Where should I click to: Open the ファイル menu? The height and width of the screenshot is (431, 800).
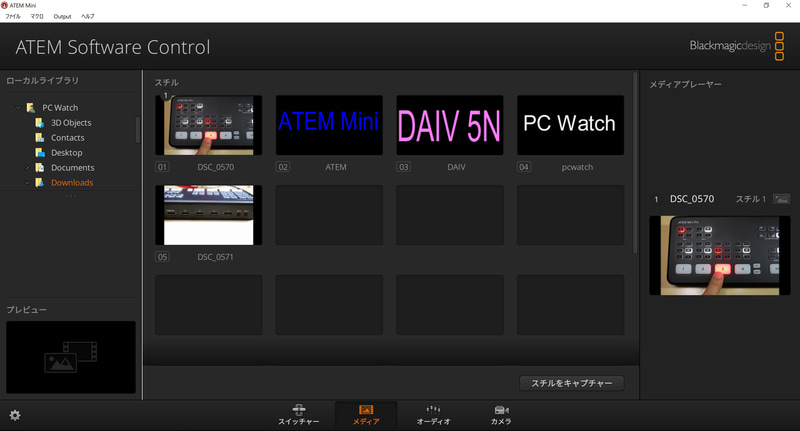13,16
